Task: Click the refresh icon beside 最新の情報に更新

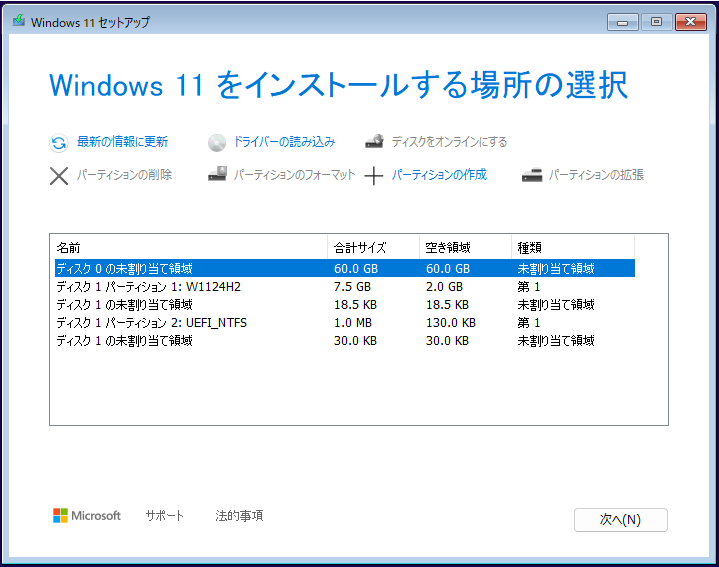Action: (59, 142)
